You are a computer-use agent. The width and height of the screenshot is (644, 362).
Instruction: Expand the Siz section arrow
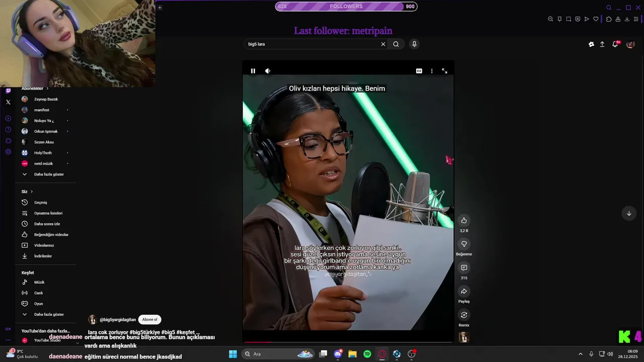32,192
